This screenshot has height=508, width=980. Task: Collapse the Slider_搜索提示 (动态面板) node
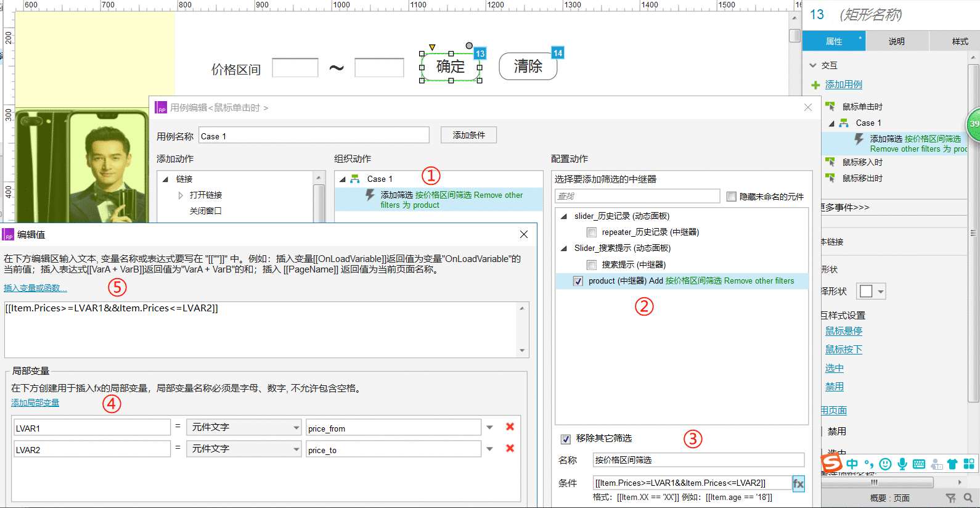(563, 248)
